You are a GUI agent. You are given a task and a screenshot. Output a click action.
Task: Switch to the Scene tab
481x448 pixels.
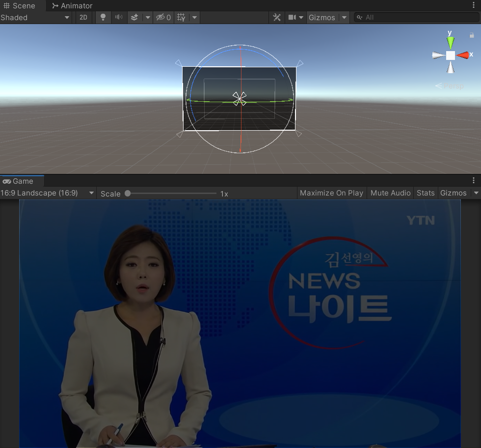click(19, 6)
